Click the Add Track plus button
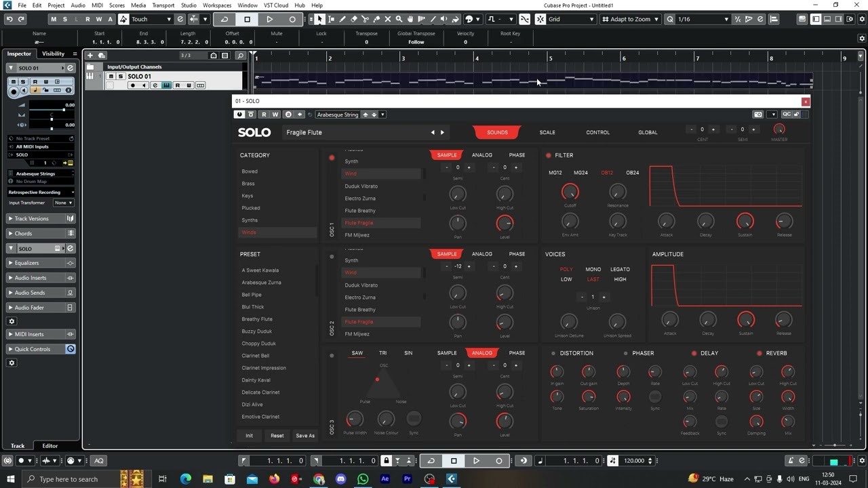Screen dimensions: 868x488 [90, 55]
